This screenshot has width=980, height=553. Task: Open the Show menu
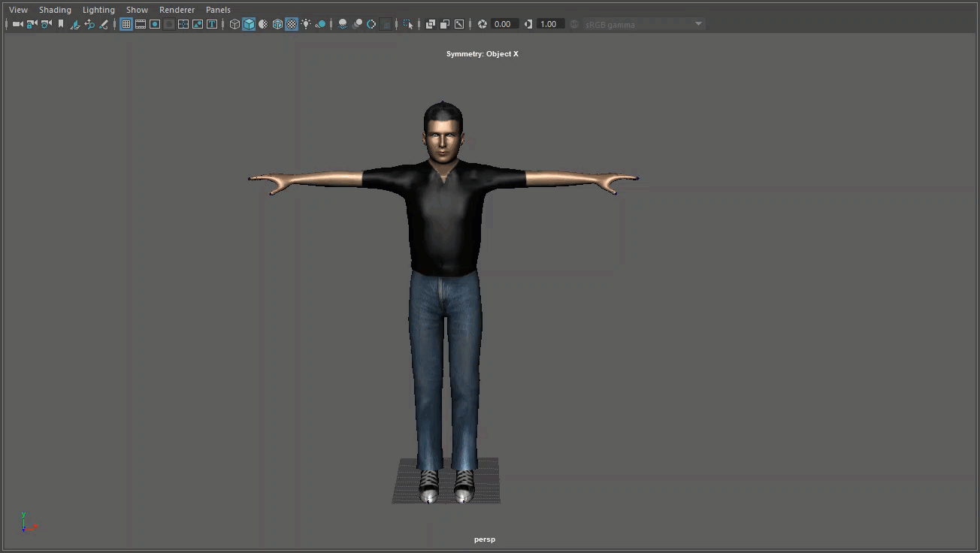click(x=137, y=10)
